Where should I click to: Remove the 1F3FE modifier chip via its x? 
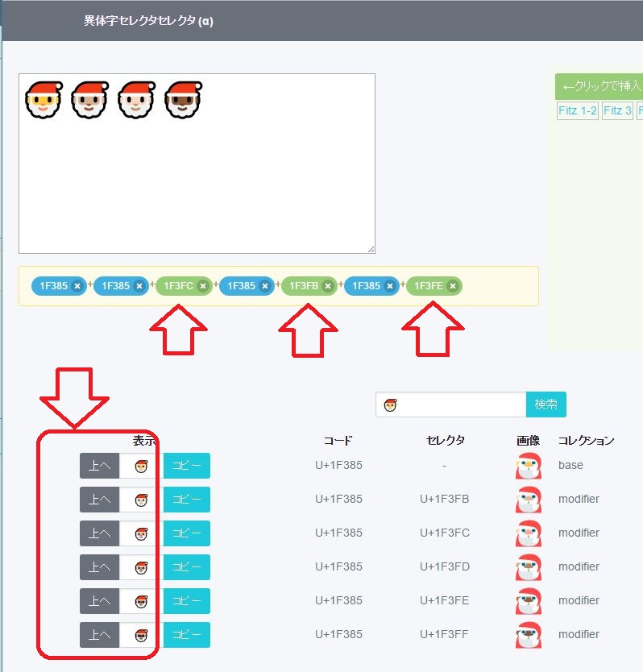click(x=453, y=286)
